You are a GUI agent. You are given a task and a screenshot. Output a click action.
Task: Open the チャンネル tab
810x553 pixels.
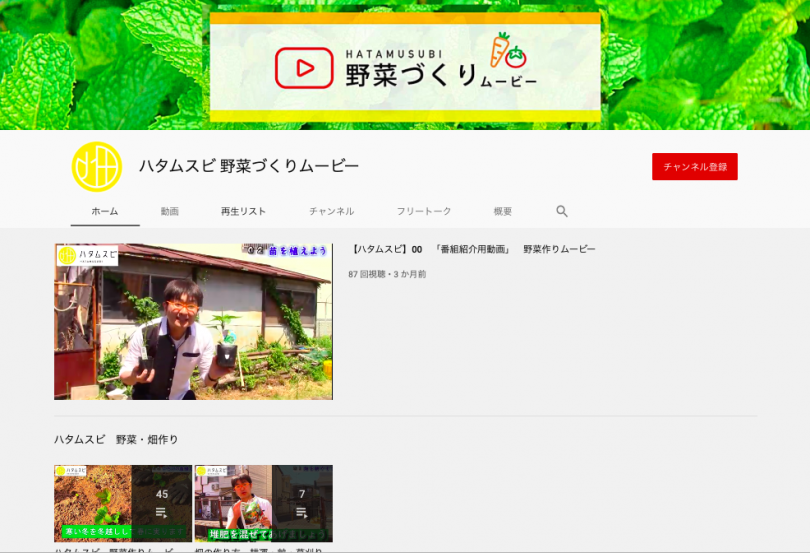pos(331,211)
